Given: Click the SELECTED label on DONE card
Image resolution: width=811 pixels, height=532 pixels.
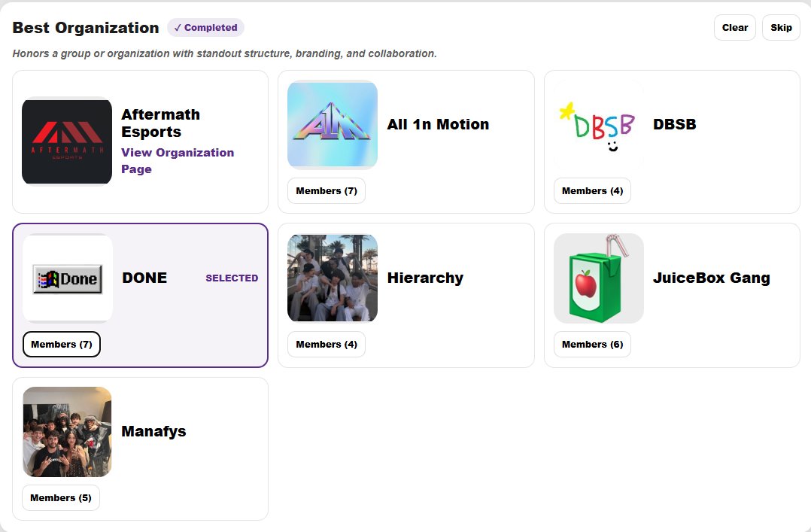Looking at the screenshot, I should click(x=232, y=278).
